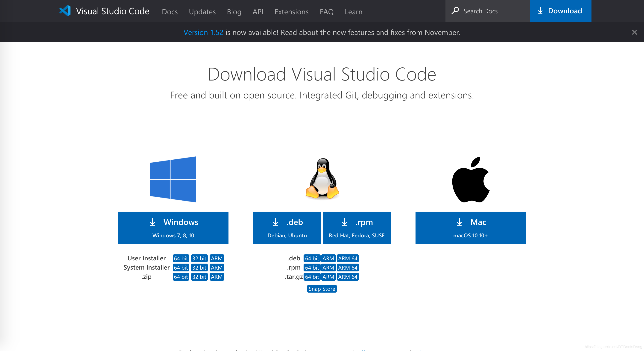Open the Snap Store link
644x351 pixels.
322,289
